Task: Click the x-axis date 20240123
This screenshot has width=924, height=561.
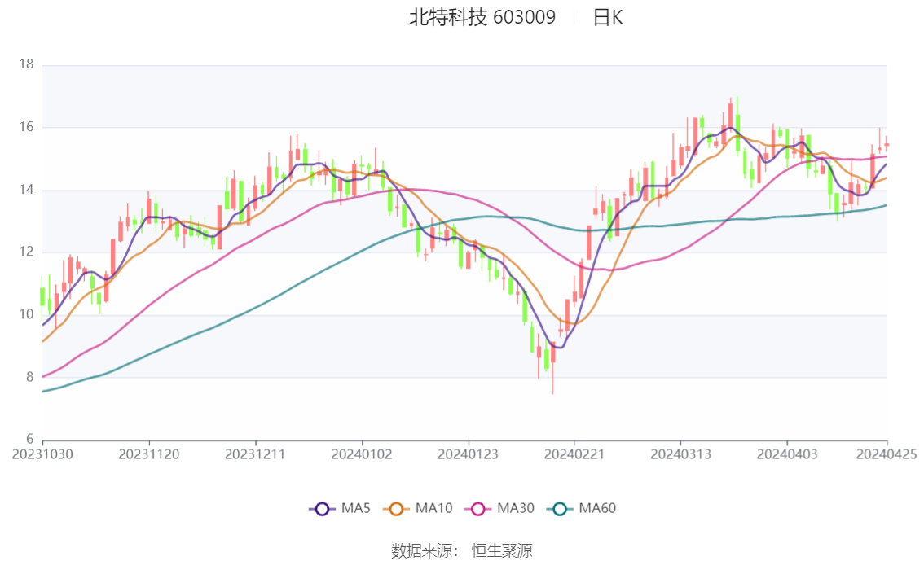Action: click(x=468, y=454)
